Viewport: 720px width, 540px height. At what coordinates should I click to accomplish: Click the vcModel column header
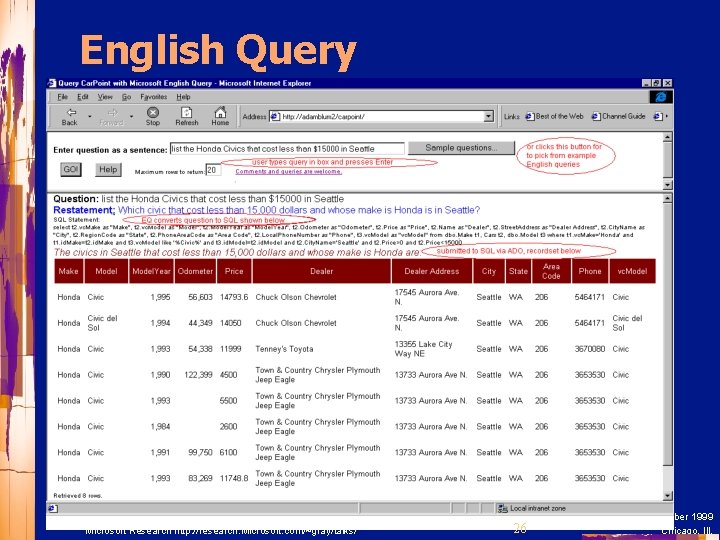click(x=632, y=271)
